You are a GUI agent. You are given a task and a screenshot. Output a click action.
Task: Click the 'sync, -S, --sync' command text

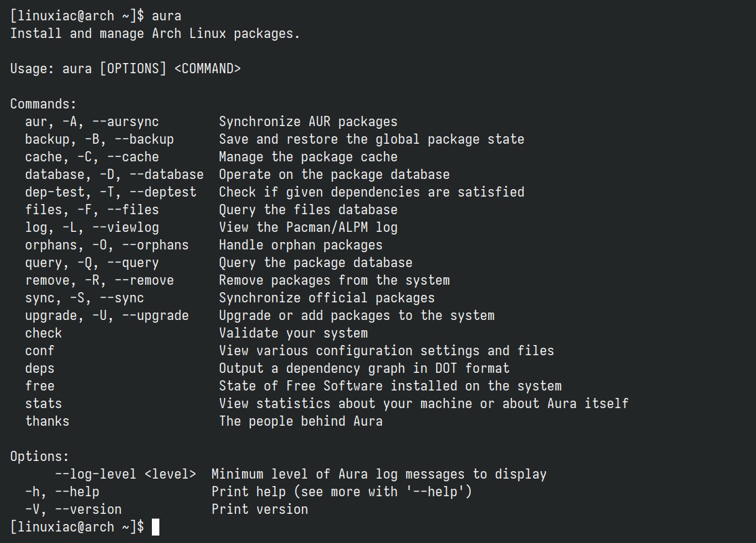point(84,298)
